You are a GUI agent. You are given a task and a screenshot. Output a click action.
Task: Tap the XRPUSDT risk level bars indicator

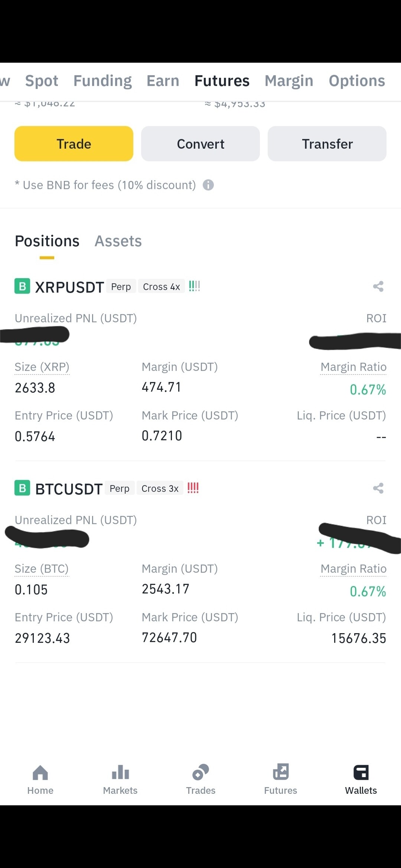tap(194, 286)
